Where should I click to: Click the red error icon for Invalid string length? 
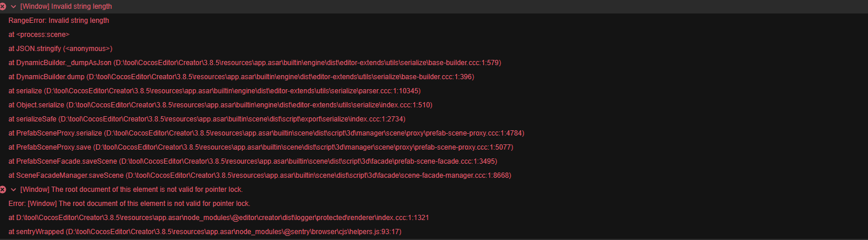pos(3,6)
